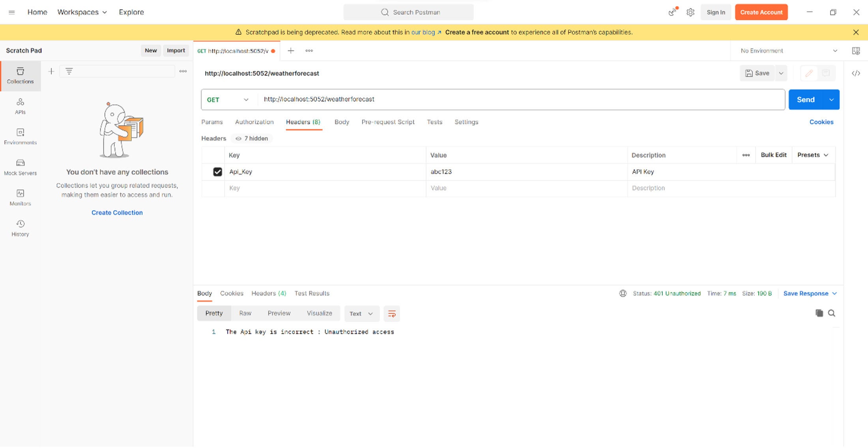Expand the Workspaces dropdown
This screenshot has width=868, height=448.
tap(82, 12)
